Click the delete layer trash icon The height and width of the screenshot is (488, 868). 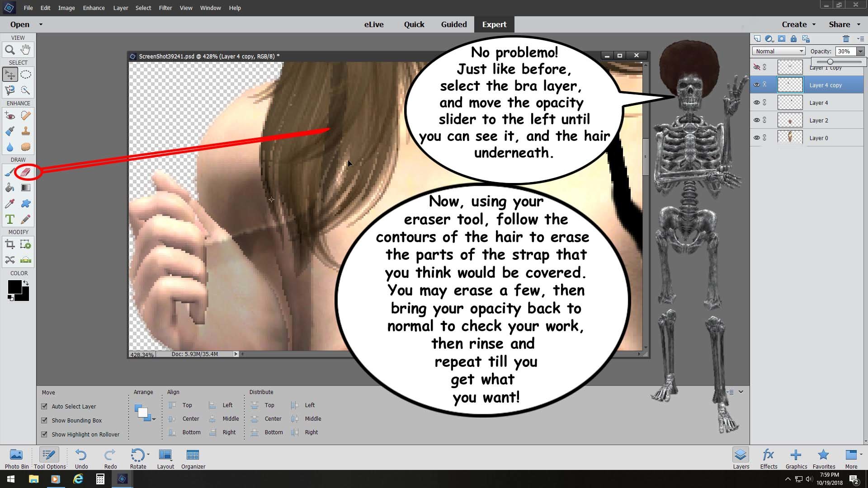(846, 39)
